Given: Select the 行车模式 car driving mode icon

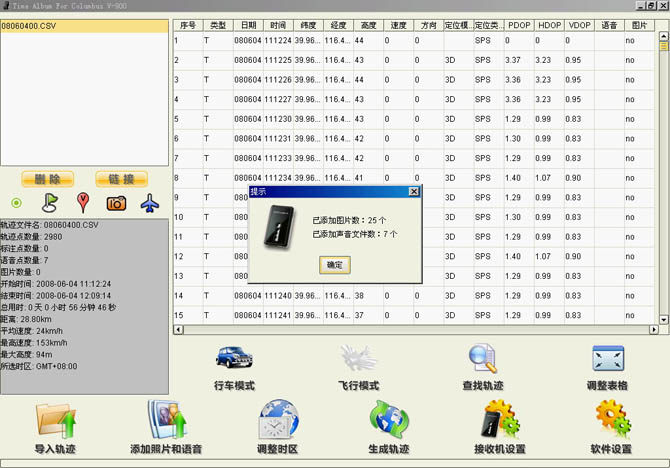Looking at the screenshot, I should click(x=234, y=357).
